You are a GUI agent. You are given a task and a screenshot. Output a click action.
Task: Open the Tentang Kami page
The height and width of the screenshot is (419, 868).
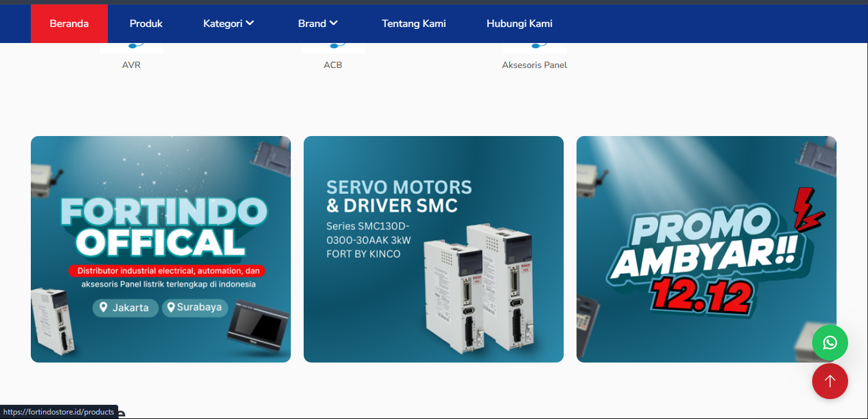pos(414,24)
